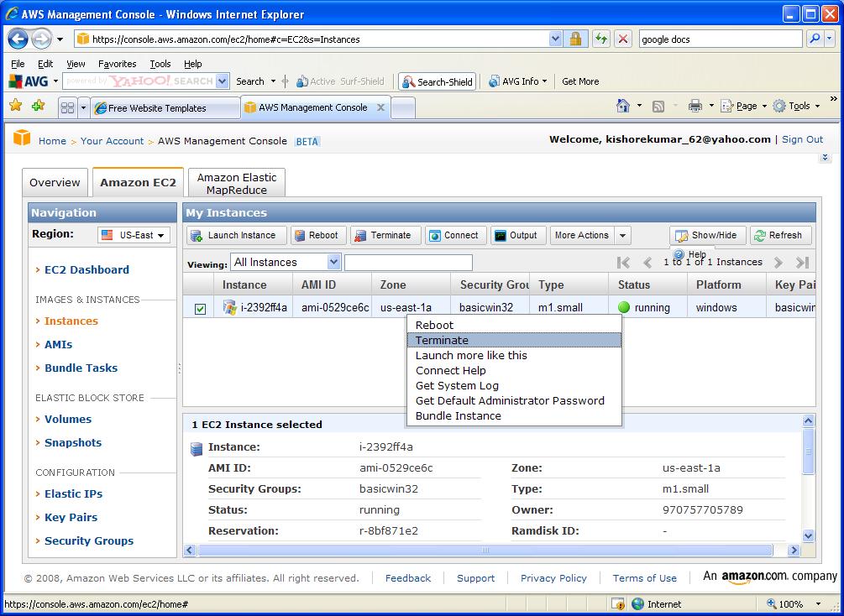Click the Search-Shield toolbar button
Viewport: 844px width, 616px height.
(437, 81)
